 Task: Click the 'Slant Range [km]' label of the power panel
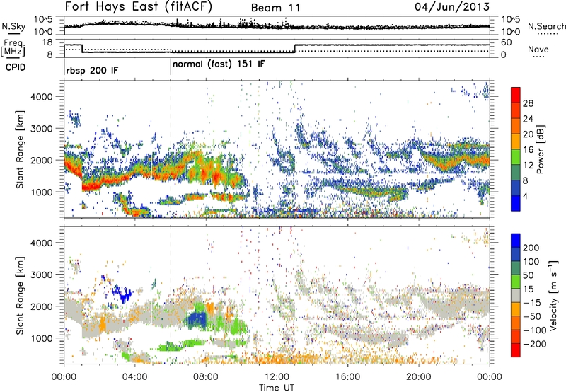[x=20, y=149]
